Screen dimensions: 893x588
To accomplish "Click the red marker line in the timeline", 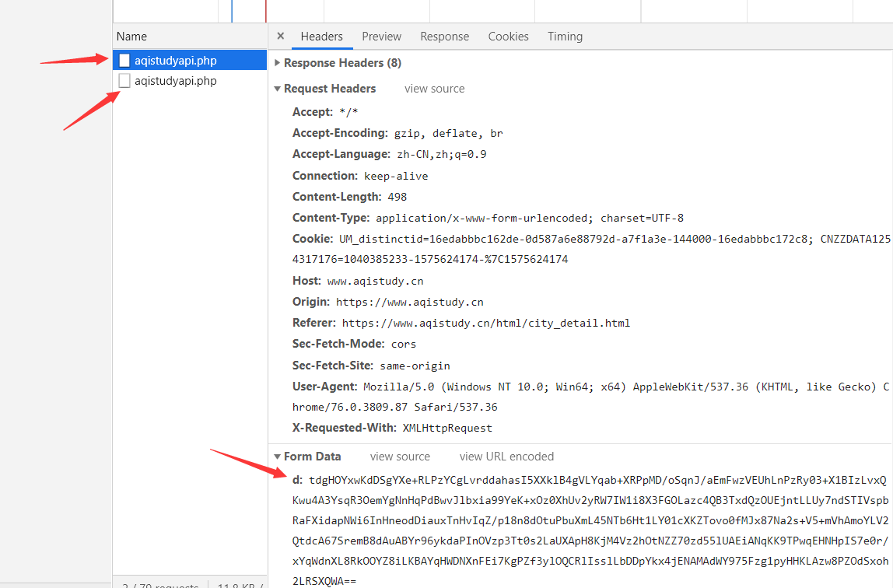I will point(266,11).
